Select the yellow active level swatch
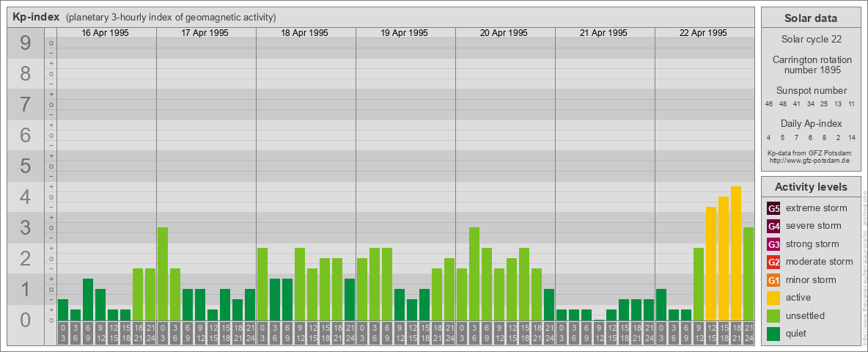The width and height of the screenshot is (868, 352). (x=773, y=298)
